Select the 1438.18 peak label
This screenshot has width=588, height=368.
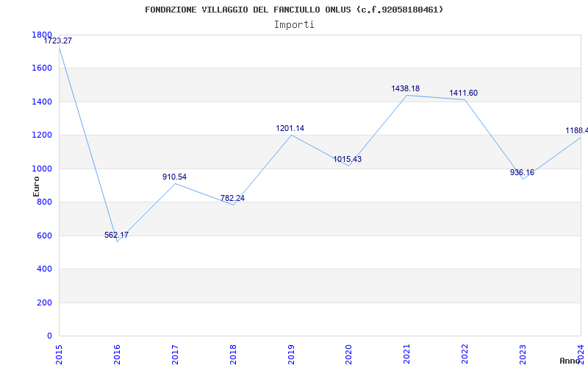click(406, 88)
